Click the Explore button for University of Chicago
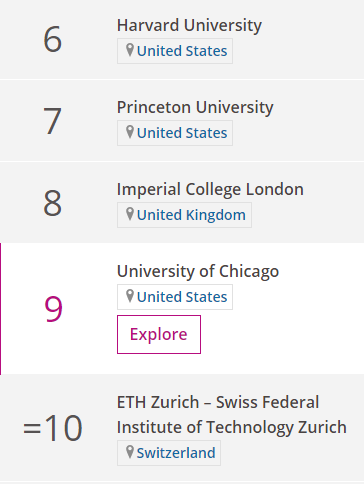The image size is (364, 484). (159, 334)
